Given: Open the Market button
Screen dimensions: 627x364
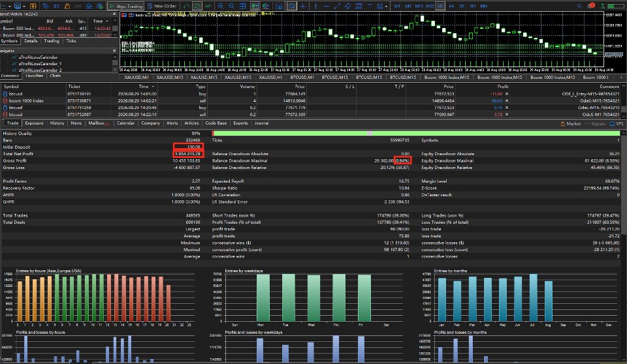Looking at the screenshot, I should (571, 123).
